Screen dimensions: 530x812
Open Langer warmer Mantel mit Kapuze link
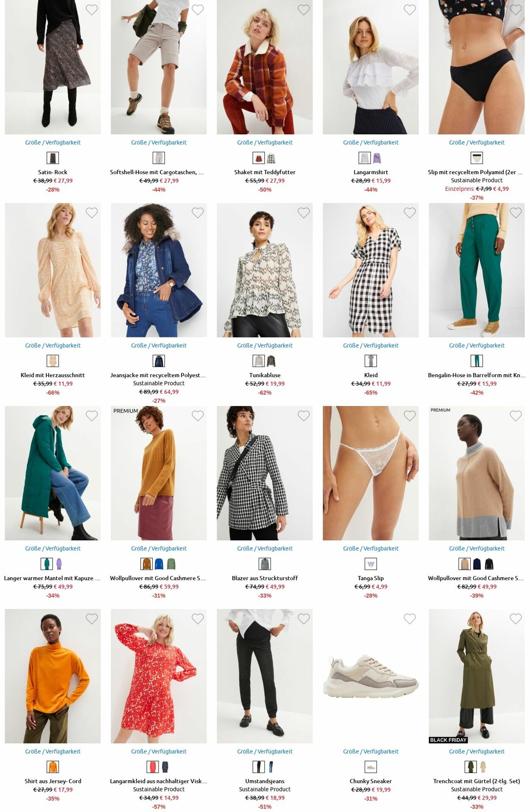point(52,578)
